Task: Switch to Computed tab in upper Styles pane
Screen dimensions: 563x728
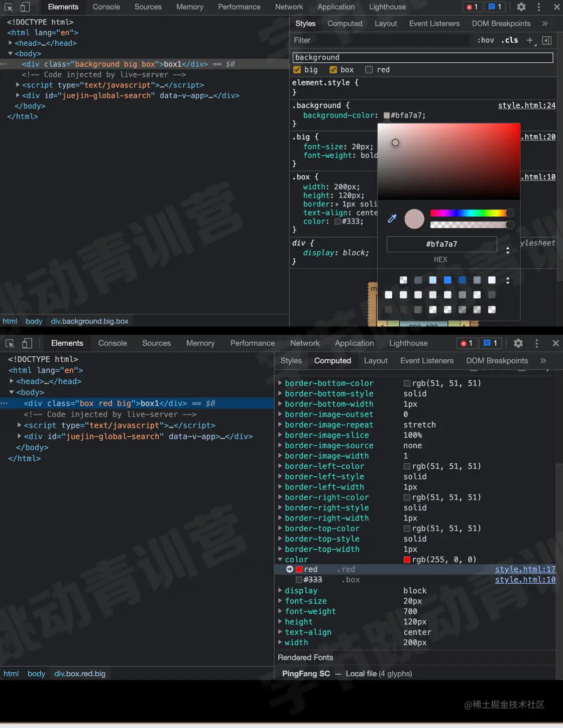Action: [345, 24]
